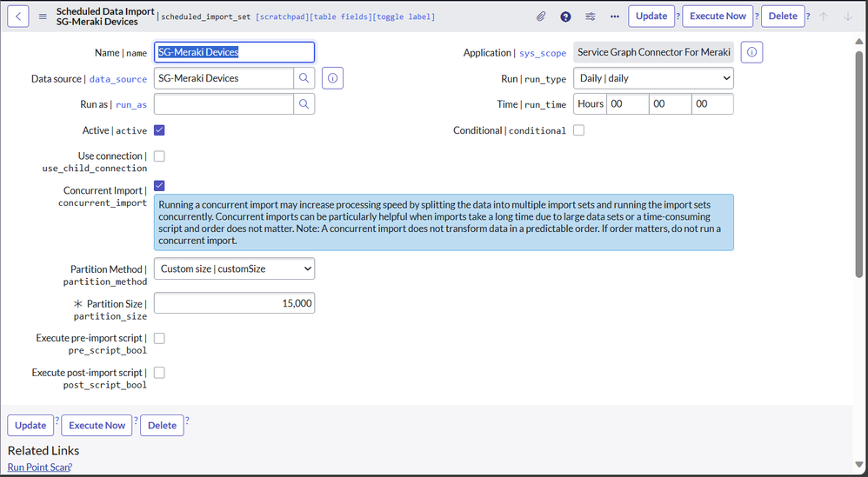Open the more options ellipsis icon

(615, 17)
